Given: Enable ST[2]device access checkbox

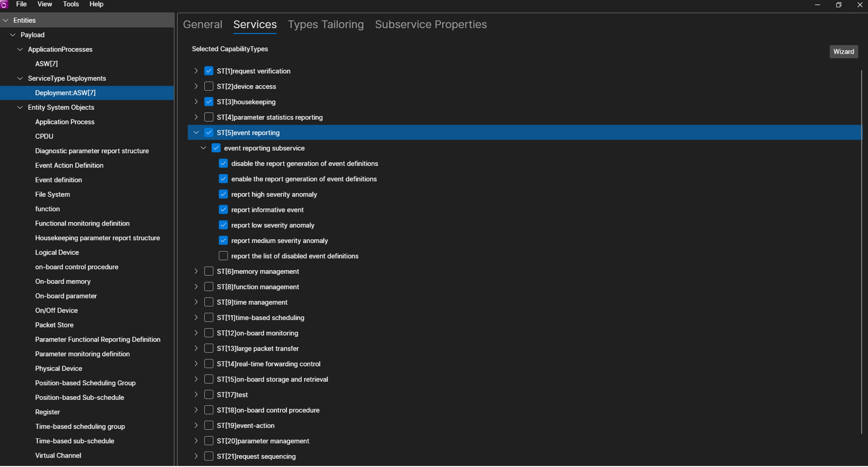Looking at the screenshot, I should point(209,87).
